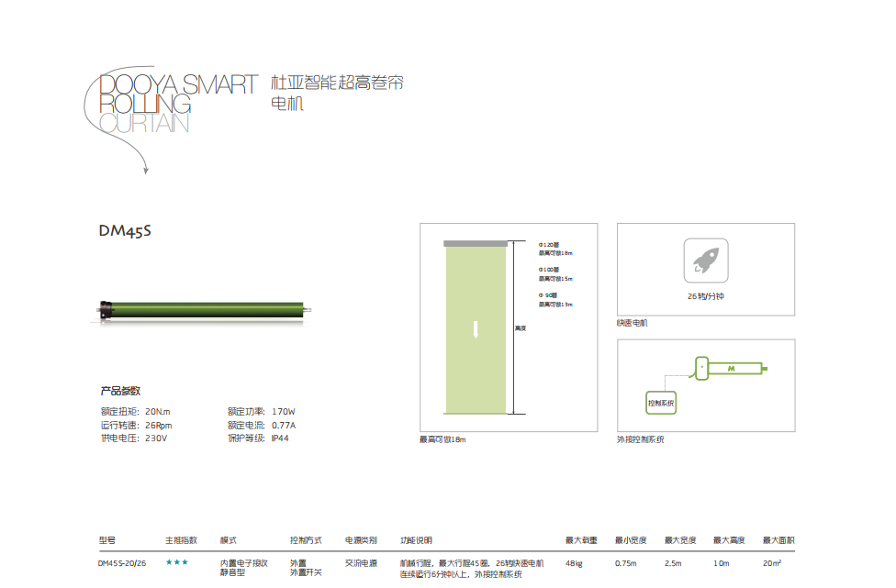Click the 20㎡ maximum area cell
Image resolution: width=896 pixels, height=588 pixels.
[772, 563]
